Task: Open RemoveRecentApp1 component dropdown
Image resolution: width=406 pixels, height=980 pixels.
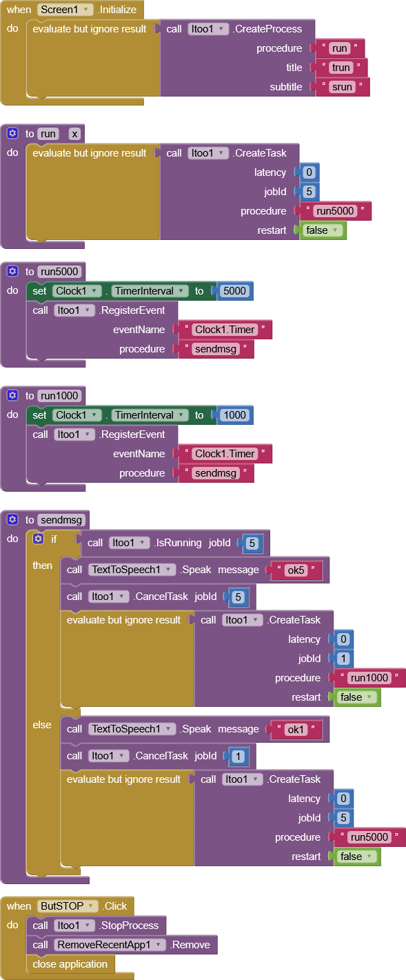Action: pos(110,945)
